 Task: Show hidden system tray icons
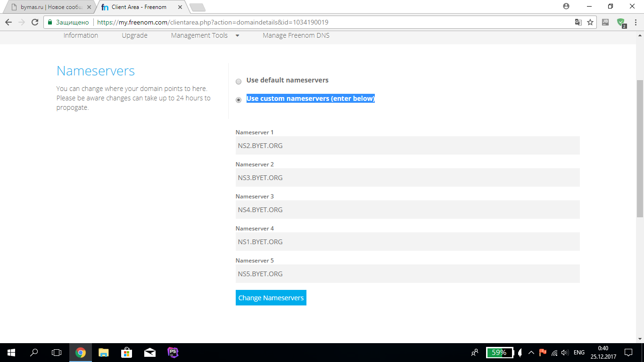point(531,353)
